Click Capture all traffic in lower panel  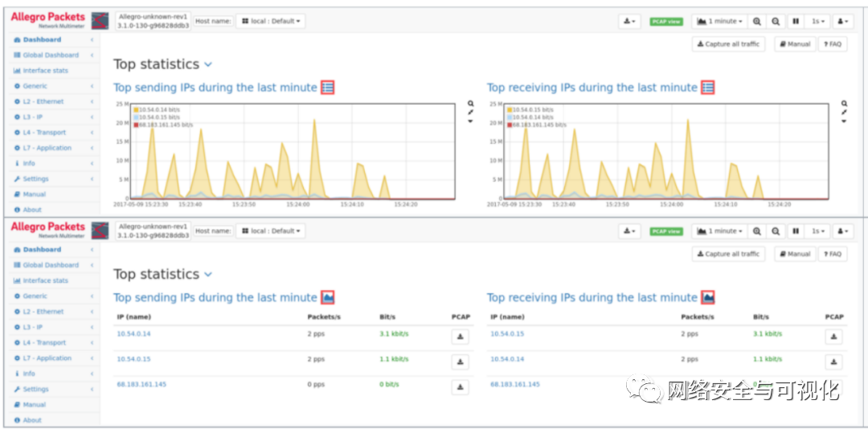point(728,254)
